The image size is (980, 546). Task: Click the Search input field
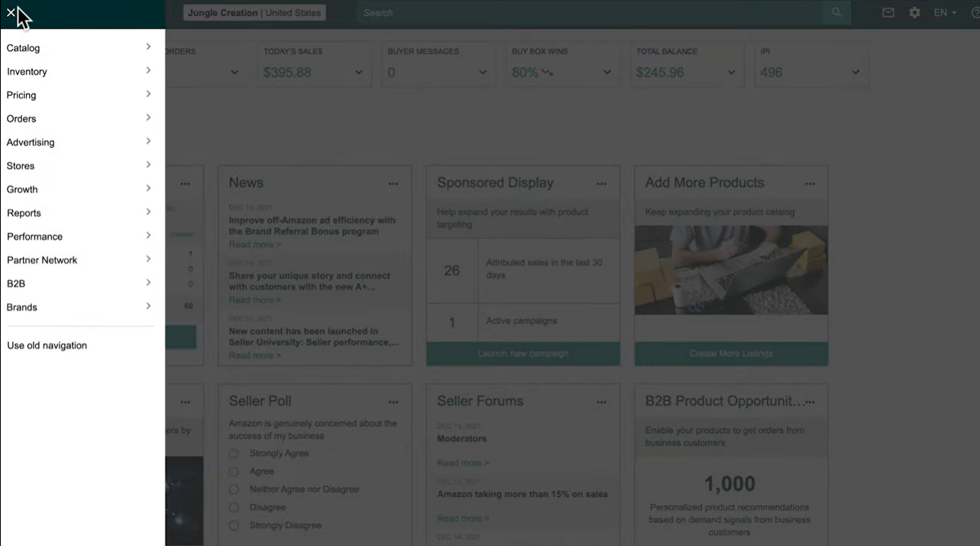pos(589,13)
